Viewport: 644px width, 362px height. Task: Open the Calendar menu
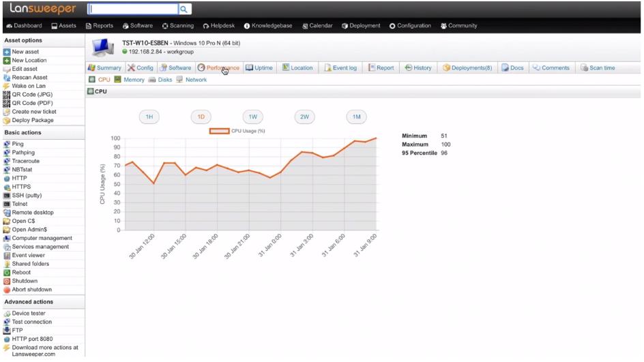[x=317, y=25]
